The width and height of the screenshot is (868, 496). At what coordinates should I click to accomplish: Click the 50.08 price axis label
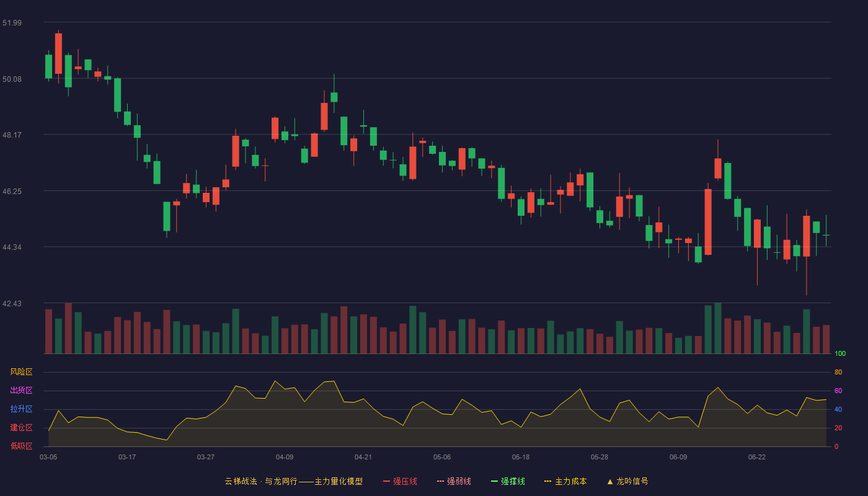pyautogui.click(x=12, y=79)
